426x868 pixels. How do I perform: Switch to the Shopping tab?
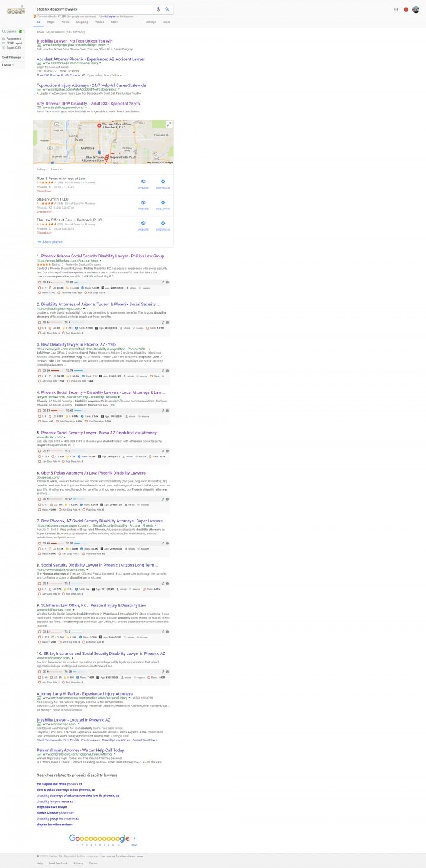click(x=82, y=22)
